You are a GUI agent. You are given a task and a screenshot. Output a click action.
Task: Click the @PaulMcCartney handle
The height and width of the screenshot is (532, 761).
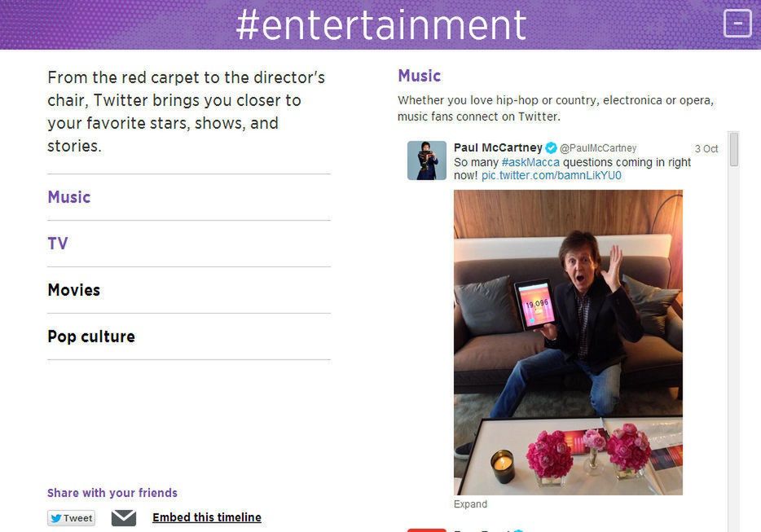[x=598, y=148]
